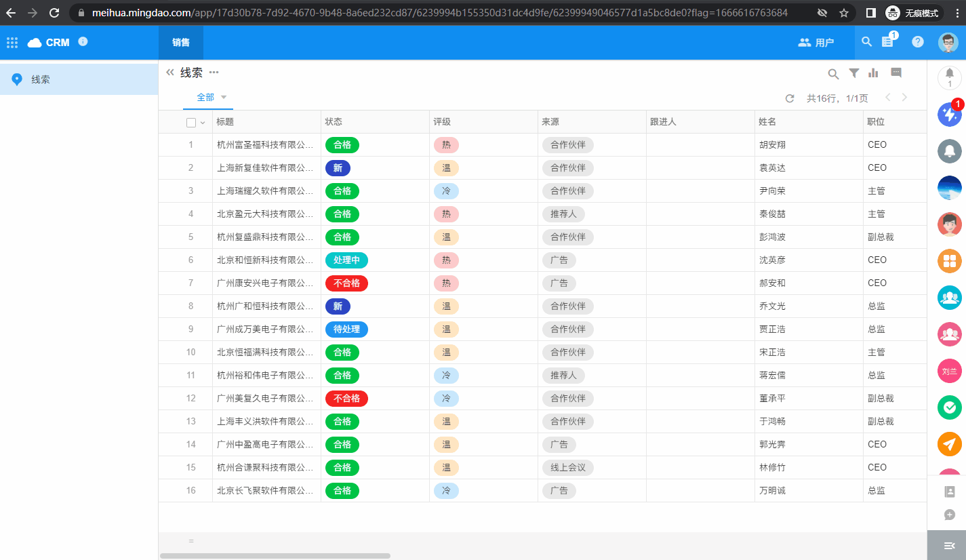This screenshot has height=560, width=966.
Task: Open the statistics chart icon
Action: (x=874, y=73)
